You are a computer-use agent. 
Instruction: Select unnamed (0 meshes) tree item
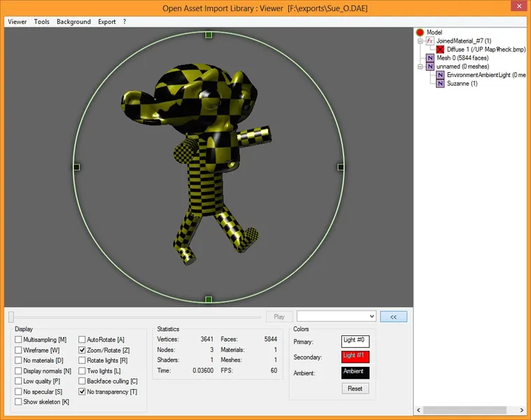(x=462, y=66)
